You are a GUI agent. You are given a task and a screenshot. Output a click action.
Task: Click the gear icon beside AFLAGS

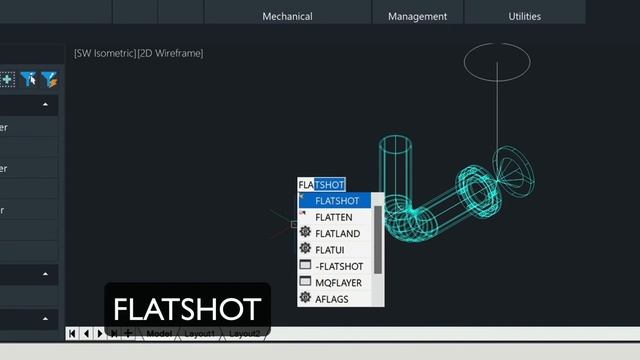point(305,297)
